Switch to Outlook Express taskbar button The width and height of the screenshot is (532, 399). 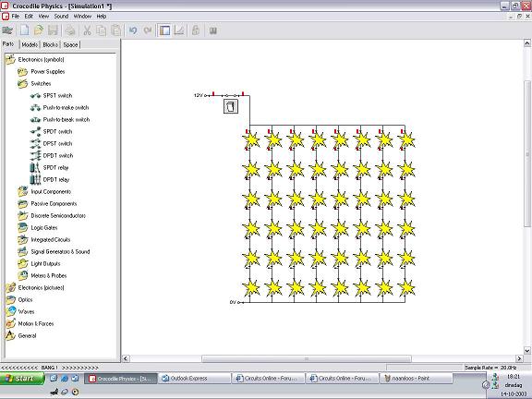(194, 379)
